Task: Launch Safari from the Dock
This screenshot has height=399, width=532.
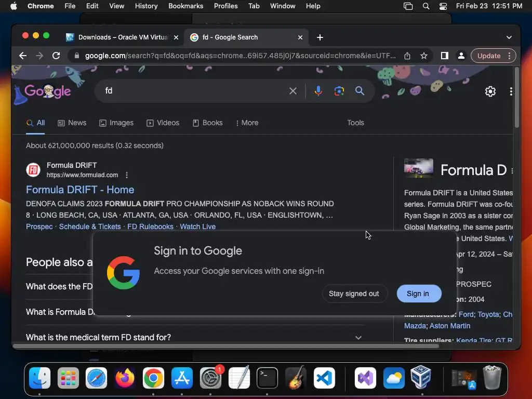Action: tap(96, 378)
